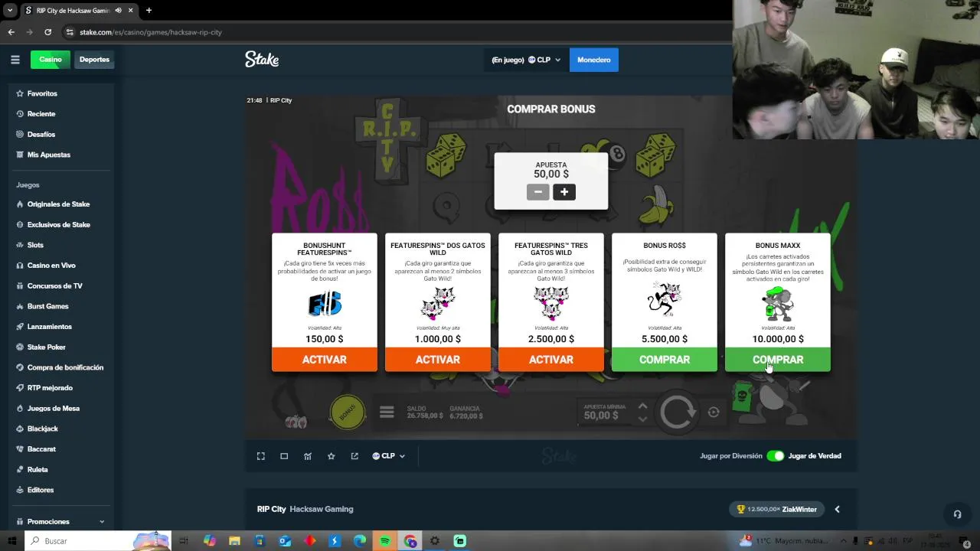Open CLP dropdown below the game
The image size is (980, 551).
tap(388, 456)
